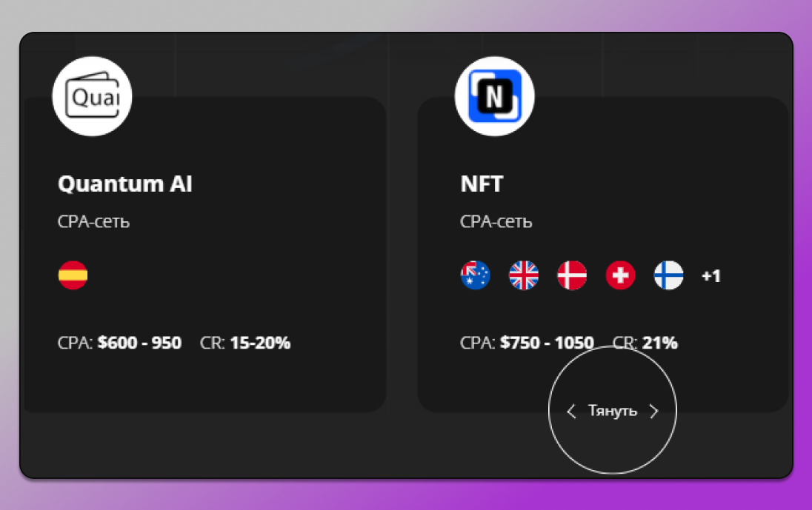Click the Spain flag icon
Image resolution: width=812 pixels, height=510 pixels.
point(73,275)
